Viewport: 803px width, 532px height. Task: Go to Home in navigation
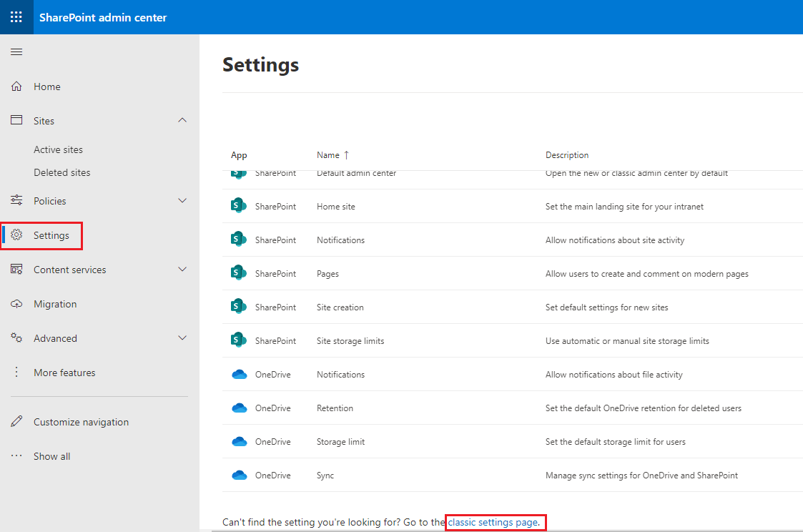(47, 87)
